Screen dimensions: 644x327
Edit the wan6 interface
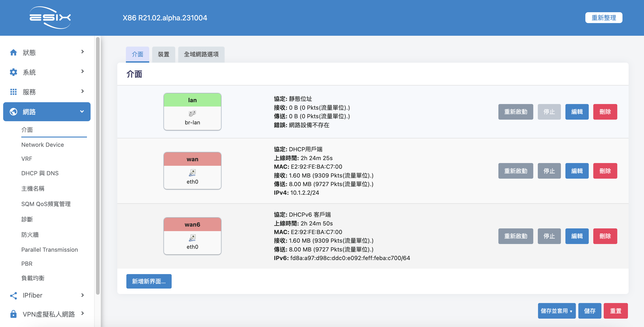click(x=577, y=236)
